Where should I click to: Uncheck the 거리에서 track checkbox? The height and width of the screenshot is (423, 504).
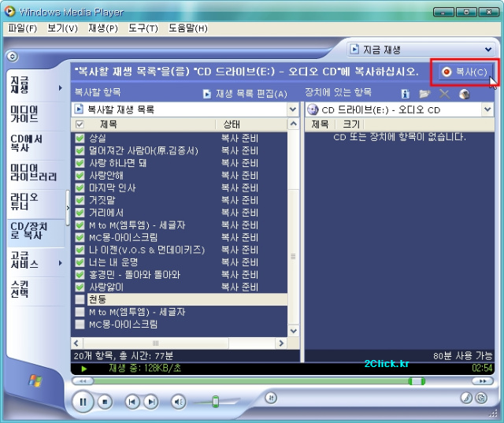[80, 213]
